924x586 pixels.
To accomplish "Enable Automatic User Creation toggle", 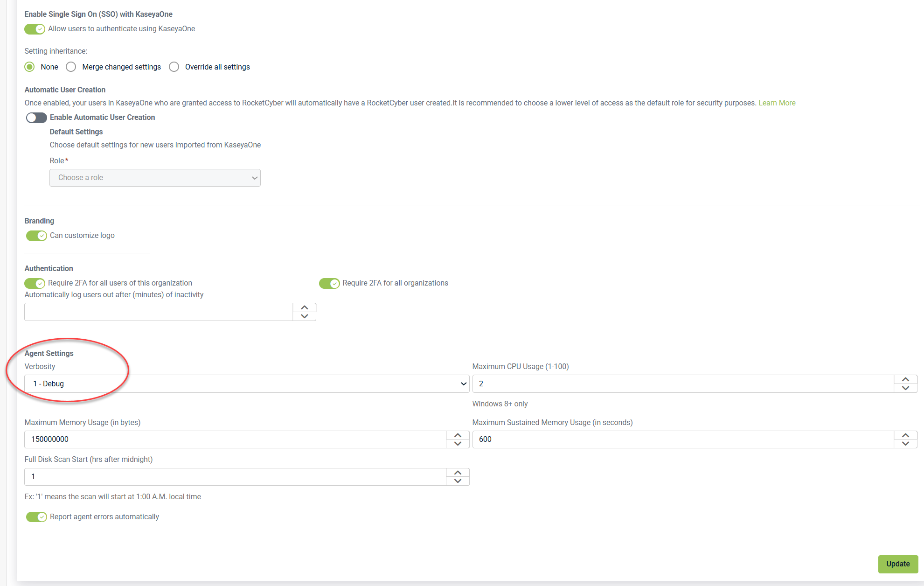I will (36, 118).
